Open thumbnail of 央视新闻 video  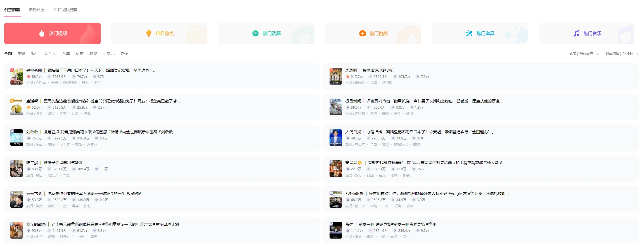click(x=16, y=76)
